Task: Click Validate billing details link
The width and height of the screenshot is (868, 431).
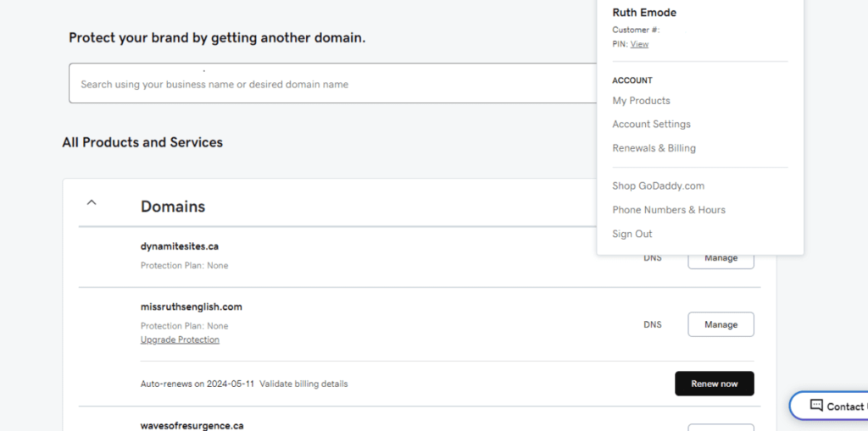Action: [303, 384]
